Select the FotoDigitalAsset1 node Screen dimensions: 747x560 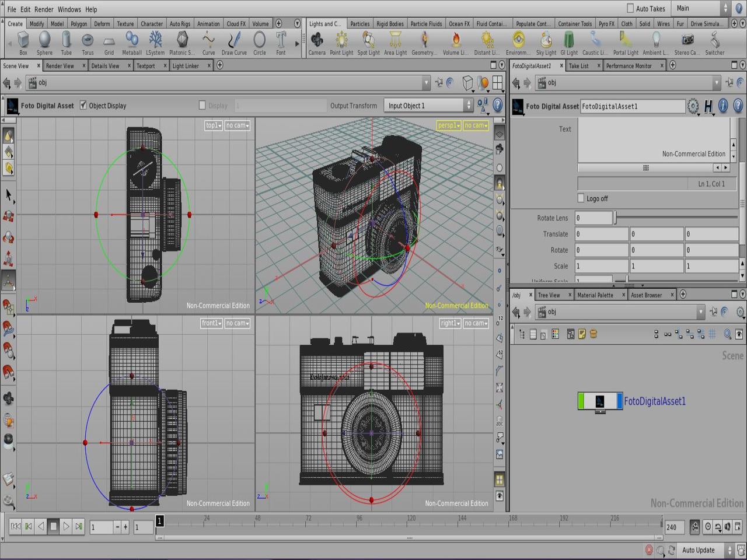pyautogui.click(x=600, y=401)
